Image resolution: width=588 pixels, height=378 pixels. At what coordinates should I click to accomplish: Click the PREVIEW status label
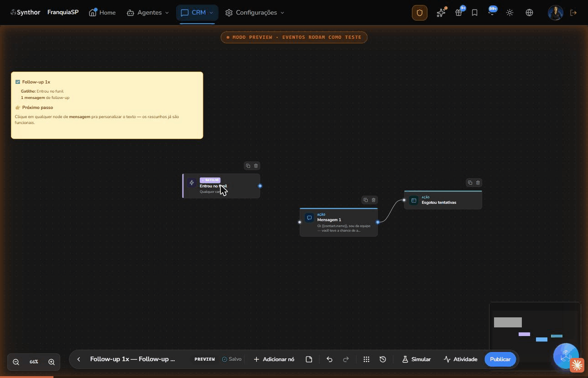205,359
